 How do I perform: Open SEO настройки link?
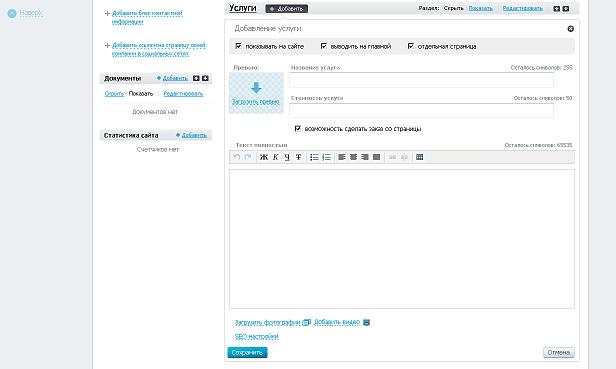pos(257,336)
